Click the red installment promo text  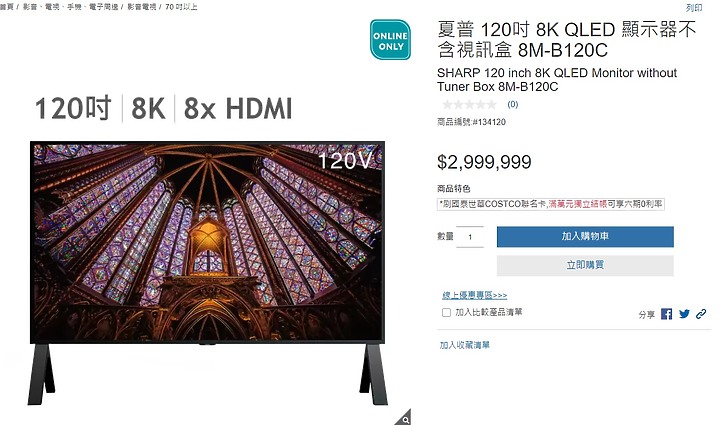pos(578,204)
